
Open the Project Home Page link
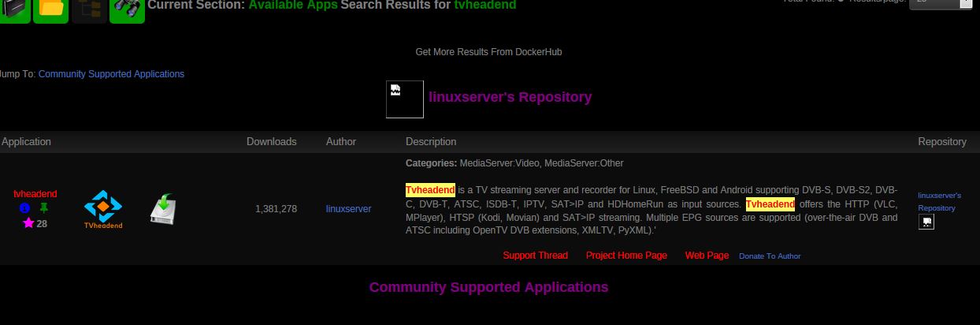[626, 256]
